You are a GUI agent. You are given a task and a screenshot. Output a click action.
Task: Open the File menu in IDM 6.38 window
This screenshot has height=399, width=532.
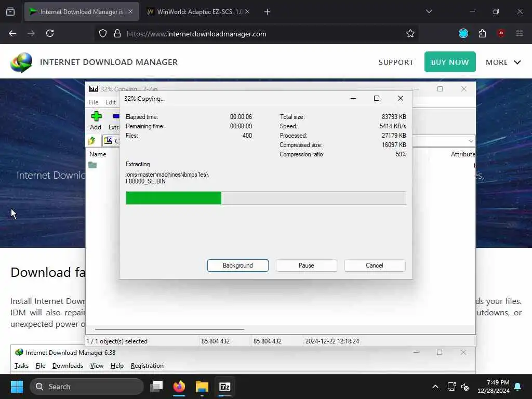pos(41,366)
